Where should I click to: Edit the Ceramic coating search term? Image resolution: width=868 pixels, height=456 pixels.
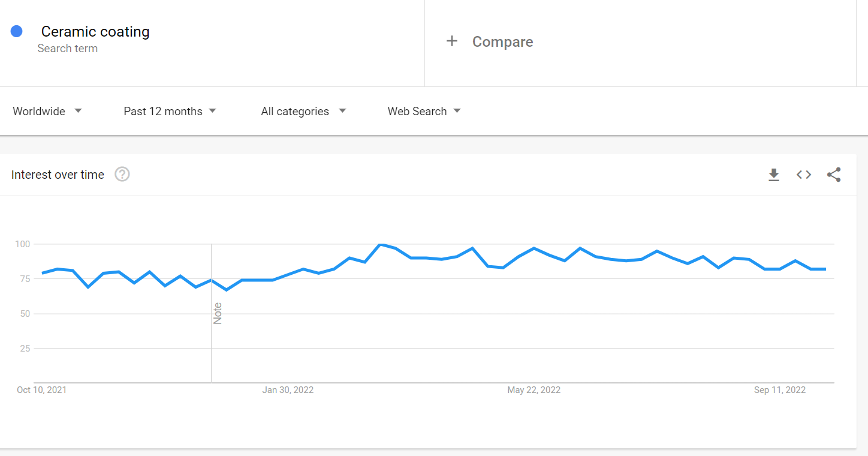(95, 32)
